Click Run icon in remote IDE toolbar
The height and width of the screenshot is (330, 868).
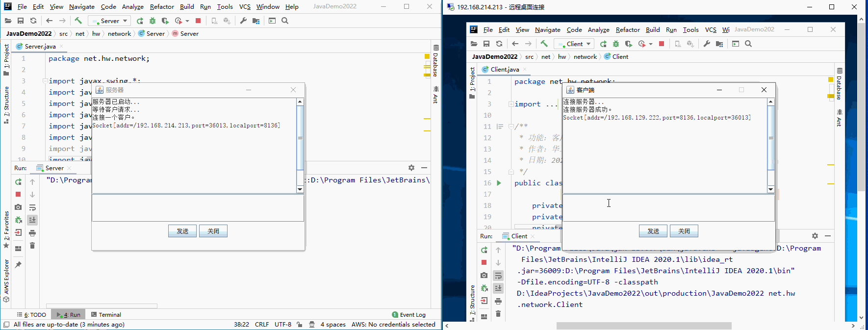tap(603, 44)
